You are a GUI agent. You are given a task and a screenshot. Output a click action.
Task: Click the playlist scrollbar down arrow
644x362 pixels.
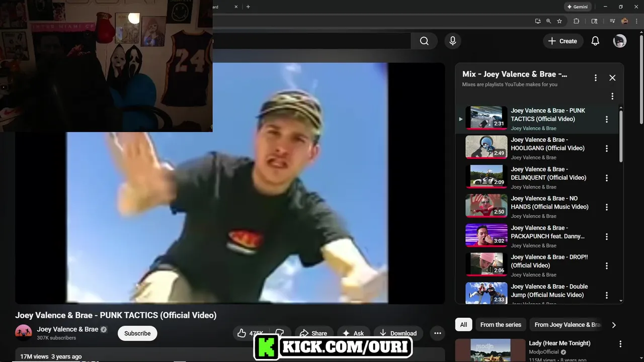[x=621, y=301]
